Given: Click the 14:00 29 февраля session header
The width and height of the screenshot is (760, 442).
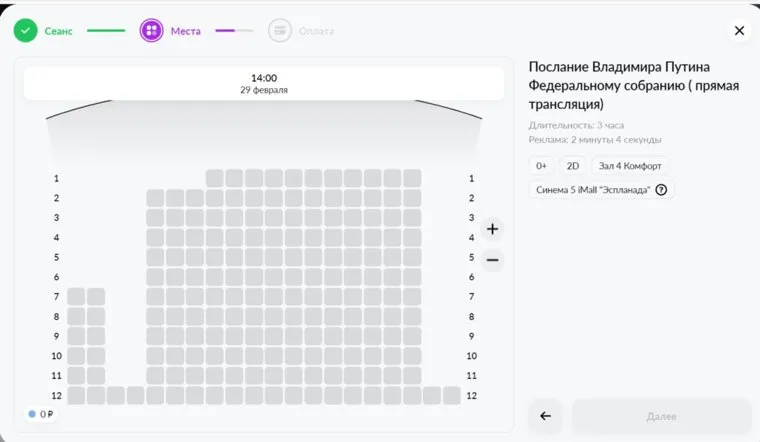Looking at the screenshot, I should (x=264, y=84).
